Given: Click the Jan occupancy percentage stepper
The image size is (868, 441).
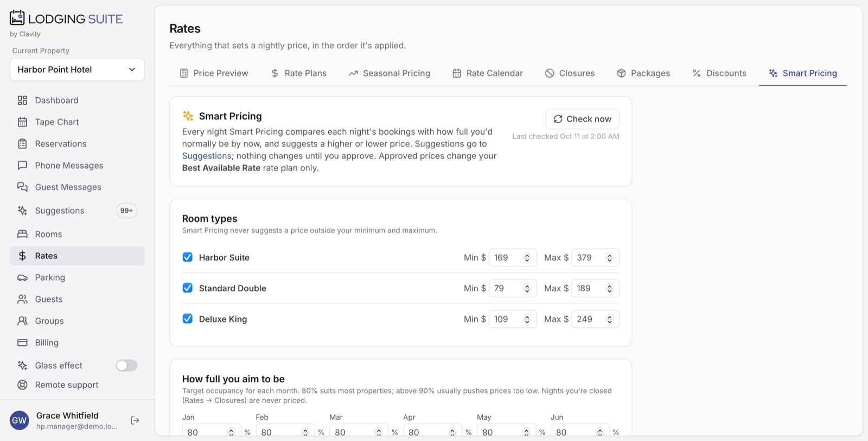Looking at the screenshot, I should click(x=231, y=432).
